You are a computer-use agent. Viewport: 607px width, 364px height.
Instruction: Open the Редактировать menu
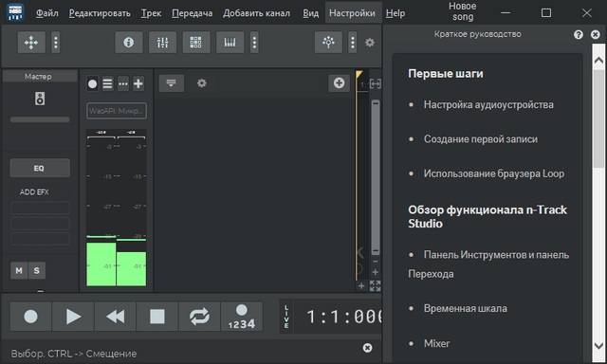tap(100, 13)
